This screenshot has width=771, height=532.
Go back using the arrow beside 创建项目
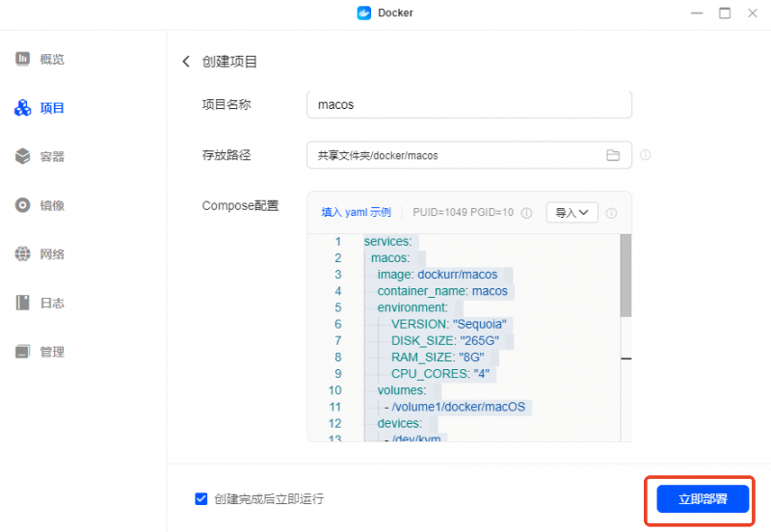186,62
